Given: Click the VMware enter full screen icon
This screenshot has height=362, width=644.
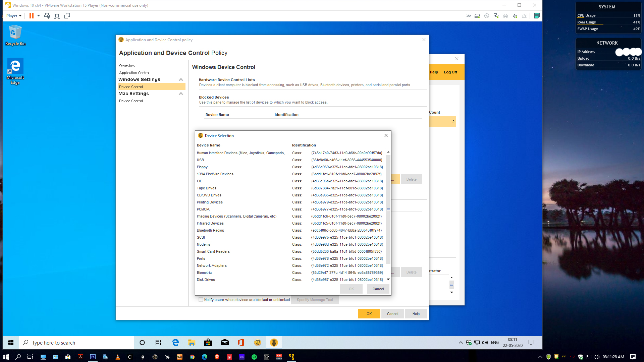Looking at the screenshot, I should [57, 16].
